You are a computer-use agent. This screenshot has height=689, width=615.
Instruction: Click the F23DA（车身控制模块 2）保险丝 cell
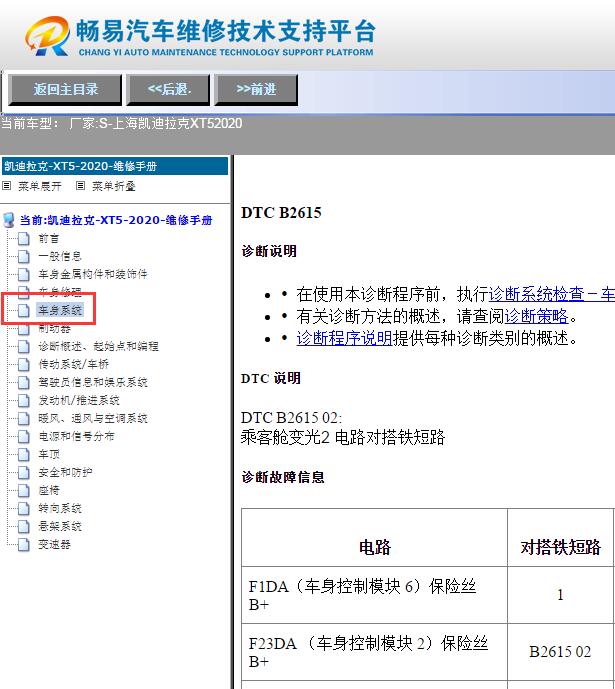coord(375,652)
